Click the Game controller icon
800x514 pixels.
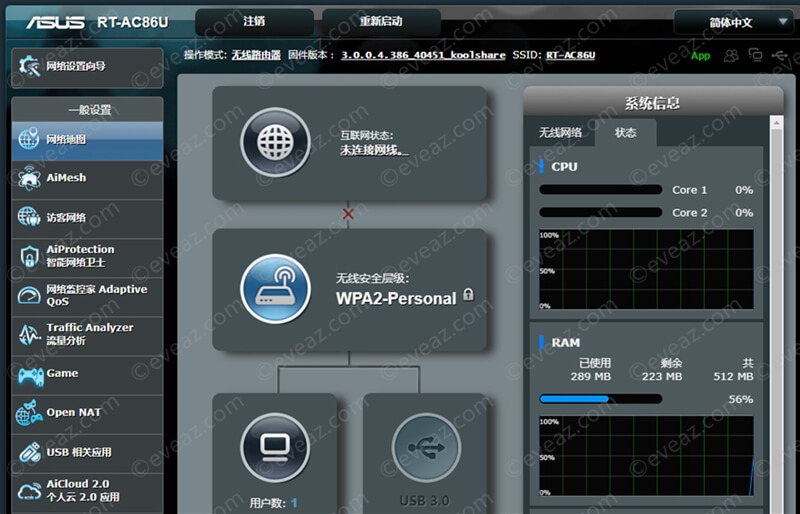tap(31, 376)
